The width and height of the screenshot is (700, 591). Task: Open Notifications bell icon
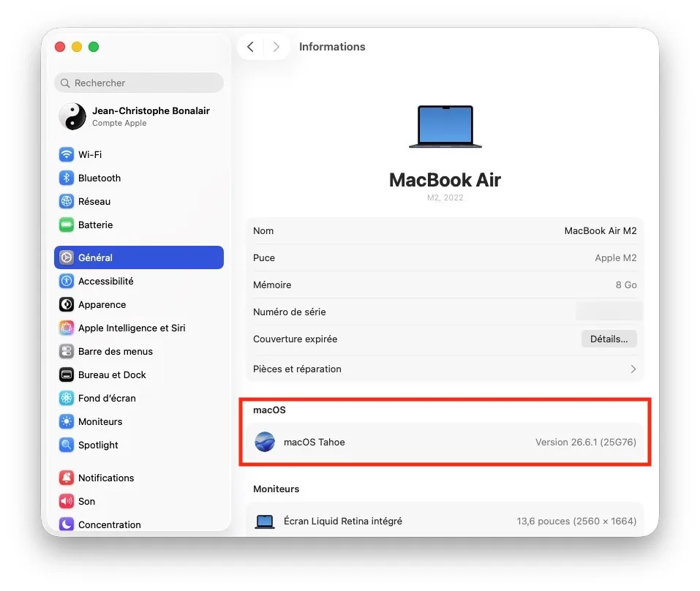click(x=67, y=478)
